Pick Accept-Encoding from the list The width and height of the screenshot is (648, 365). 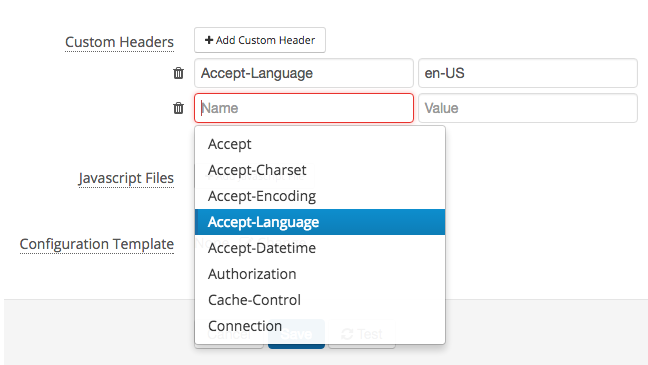pyautogui.click(x=320, y=196)
